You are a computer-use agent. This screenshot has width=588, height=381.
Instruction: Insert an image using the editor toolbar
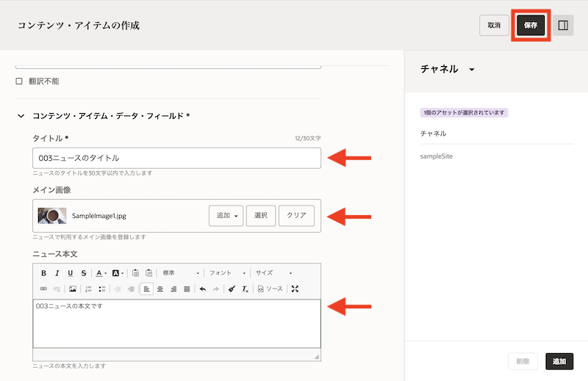(x=73, y=289)
